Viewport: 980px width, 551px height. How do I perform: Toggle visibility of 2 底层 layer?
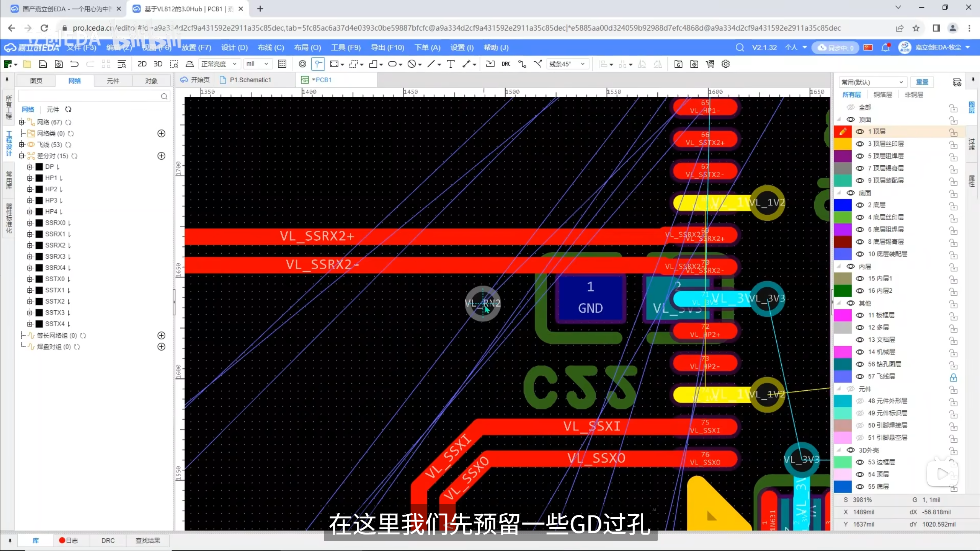click(x=860, y=205)
